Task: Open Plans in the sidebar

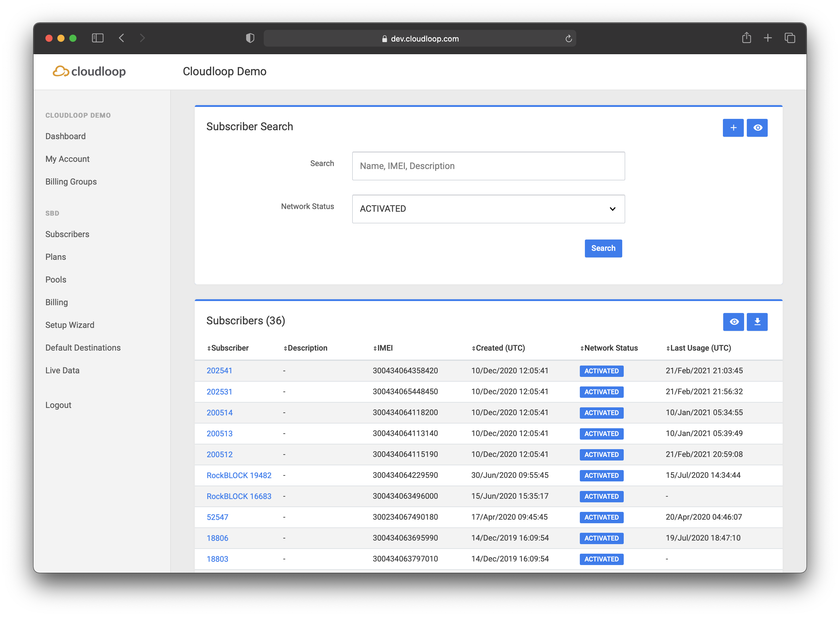Action: pyautogui.click(x=55, y=257)
